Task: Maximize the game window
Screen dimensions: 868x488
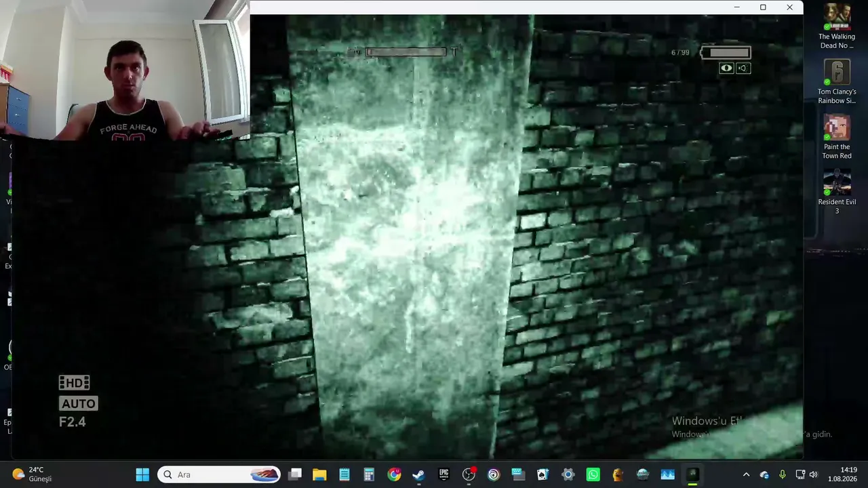Action: [x=763, y=7]
